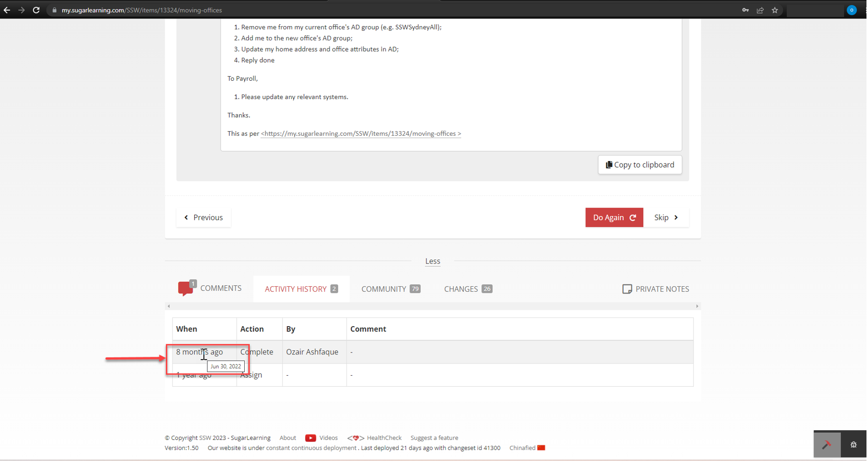
Task: Open the browser profile avatar
Action: pyautogui.click(x=851, y=10)
